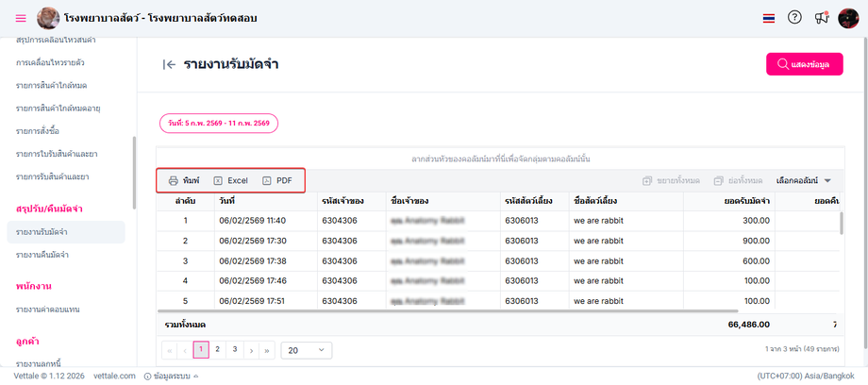Sort by ชื่อเจ้าของ column header

tap(443, 201)
